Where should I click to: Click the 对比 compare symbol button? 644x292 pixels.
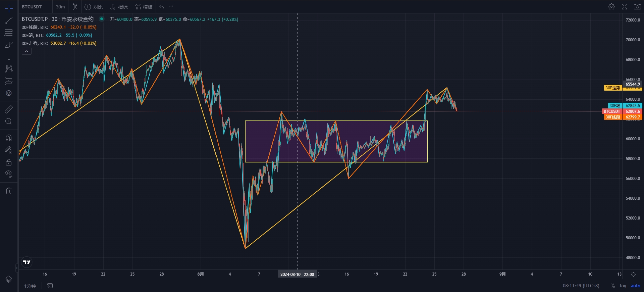94,7
